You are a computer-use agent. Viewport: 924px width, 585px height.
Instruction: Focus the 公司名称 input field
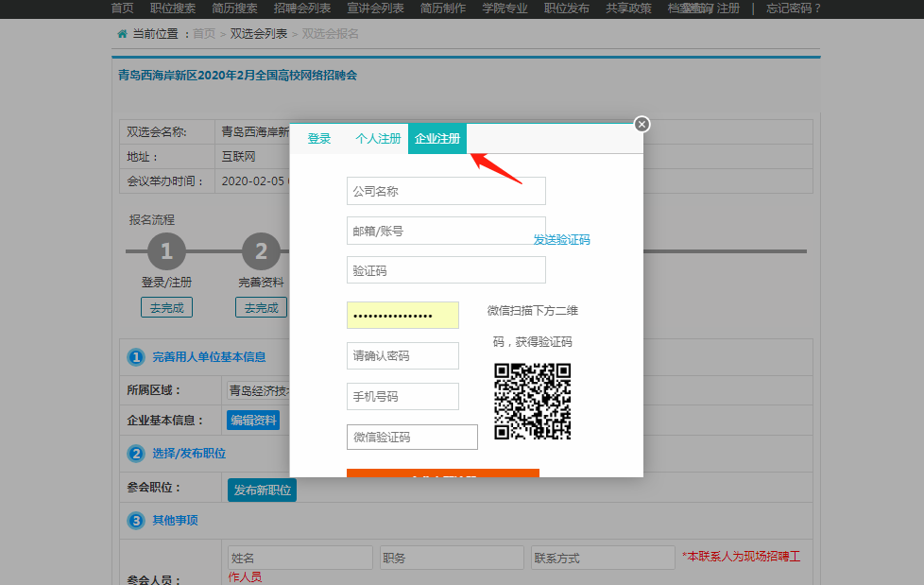click(x=446, y=191)
